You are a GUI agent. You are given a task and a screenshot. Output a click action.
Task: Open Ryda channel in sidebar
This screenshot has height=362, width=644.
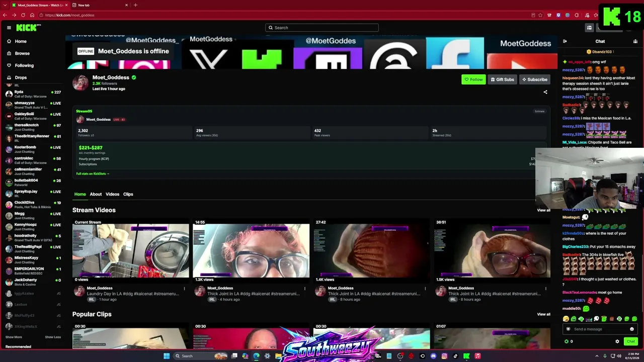coord(33,94)
